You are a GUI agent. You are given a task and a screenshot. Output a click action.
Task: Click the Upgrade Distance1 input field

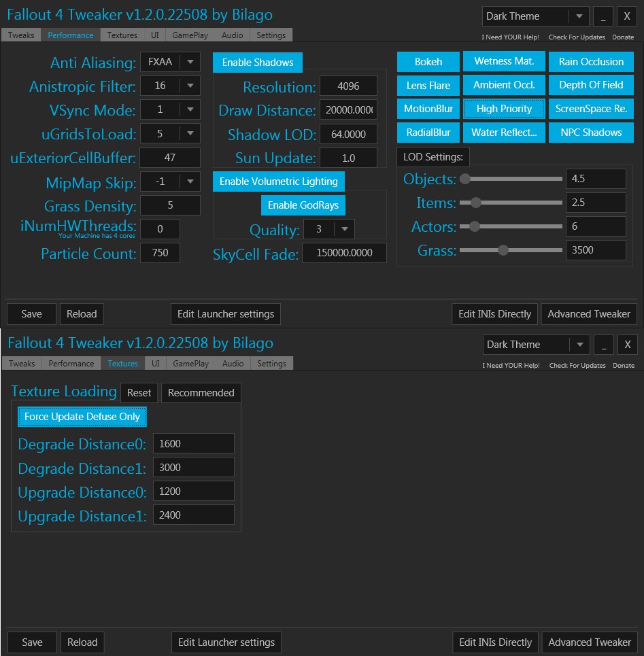point(193,515)
